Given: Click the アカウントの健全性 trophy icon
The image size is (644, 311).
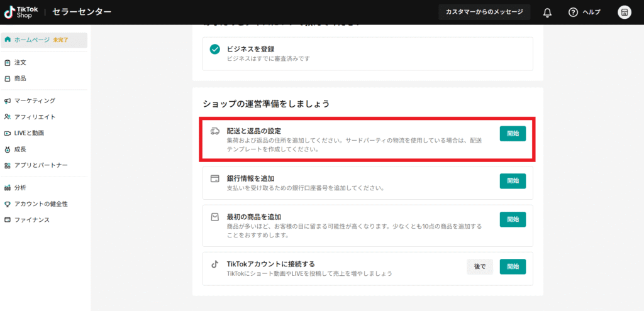Looking at the screenshot, I should click(x=8, y=204).
